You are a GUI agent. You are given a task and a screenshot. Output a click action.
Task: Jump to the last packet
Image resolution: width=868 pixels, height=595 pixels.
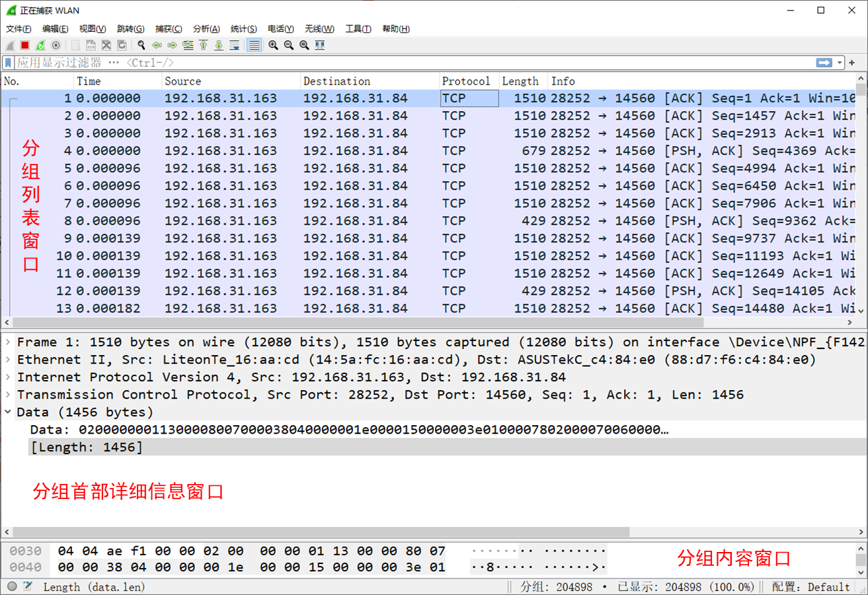pos(219,46)
